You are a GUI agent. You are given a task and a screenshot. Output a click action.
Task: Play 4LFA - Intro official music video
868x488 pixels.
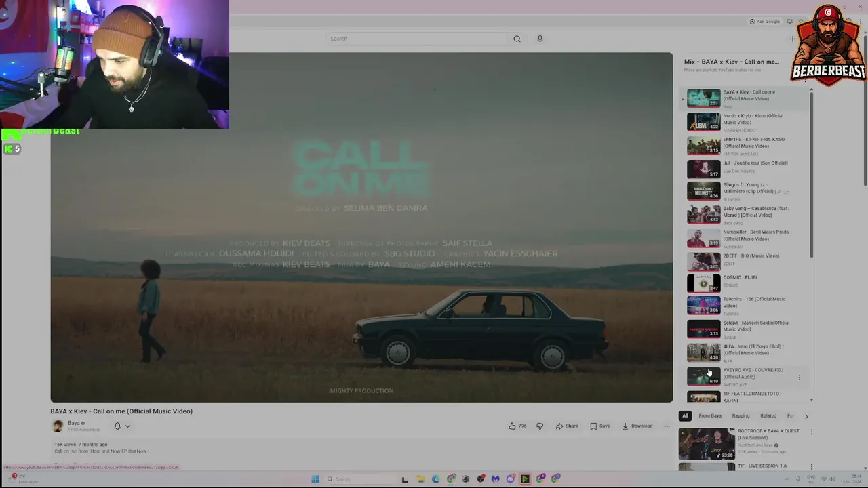click(746, 352)
